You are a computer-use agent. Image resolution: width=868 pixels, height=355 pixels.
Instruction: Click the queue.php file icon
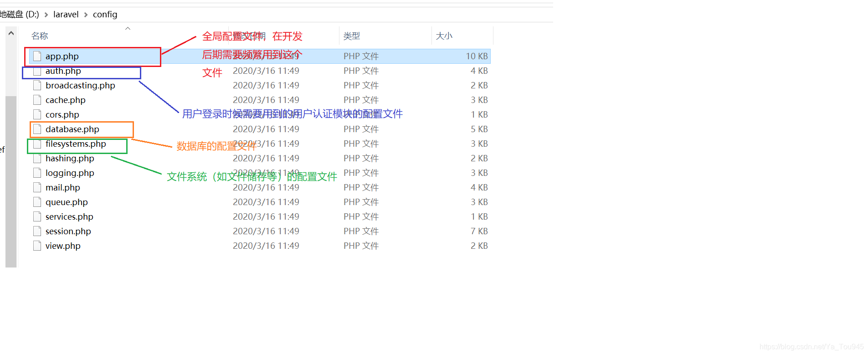click(37, 202)
